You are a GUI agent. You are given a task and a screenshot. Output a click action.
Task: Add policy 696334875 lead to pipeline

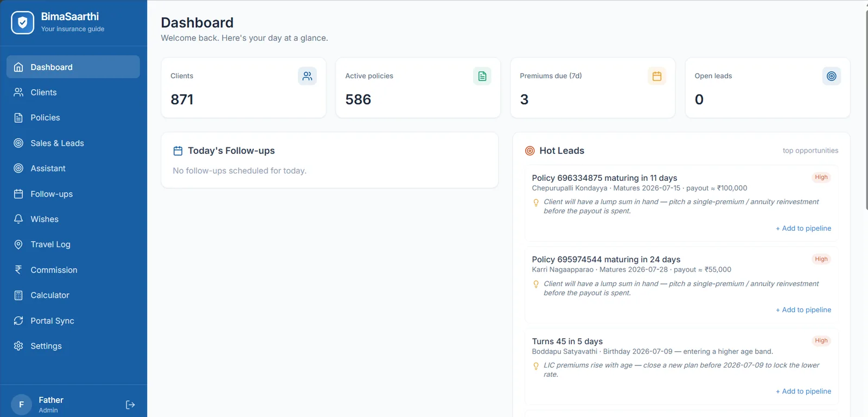coord(803,228)
